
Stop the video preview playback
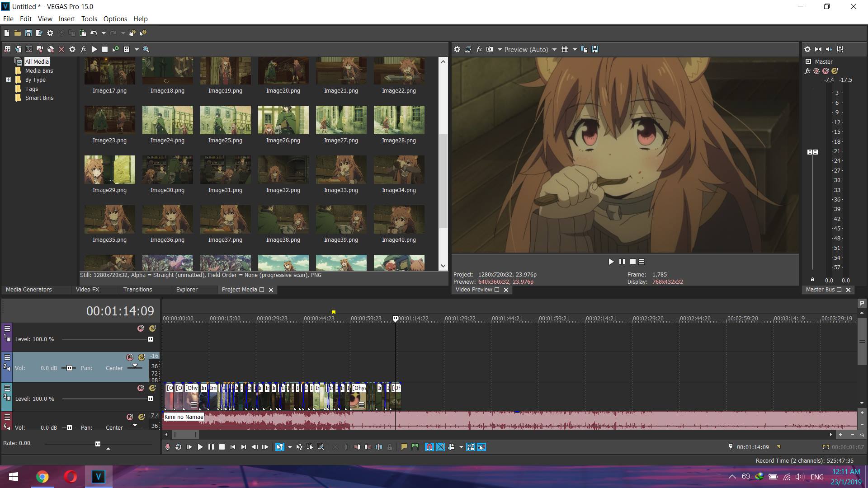(x=633, y=262)
